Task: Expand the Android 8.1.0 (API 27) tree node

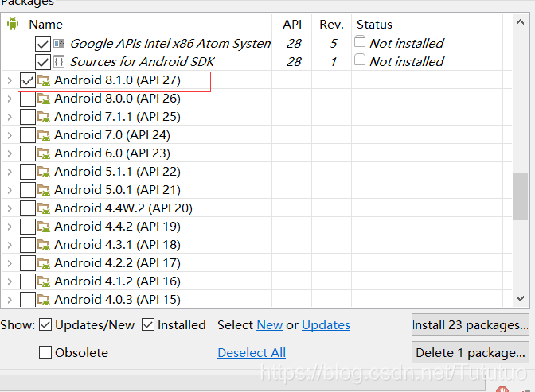Action: (10, 81)
